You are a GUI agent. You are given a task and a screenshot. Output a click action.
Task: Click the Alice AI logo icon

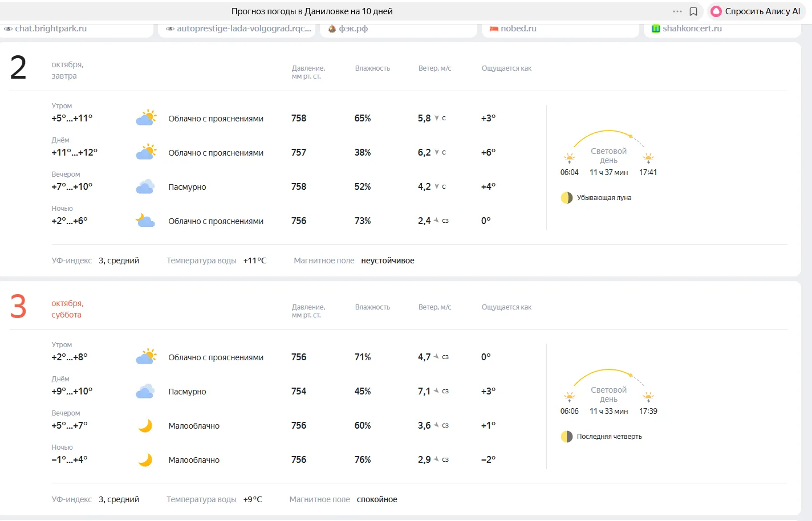click(716, 11)
